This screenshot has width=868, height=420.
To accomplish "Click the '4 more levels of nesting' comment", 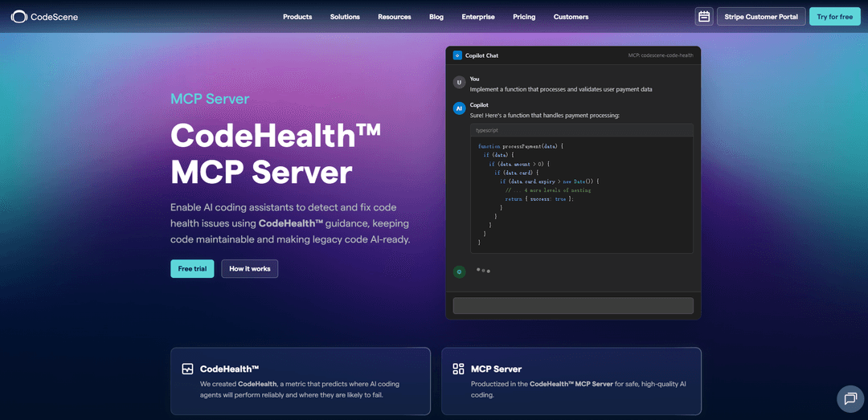I will point(548,190).
